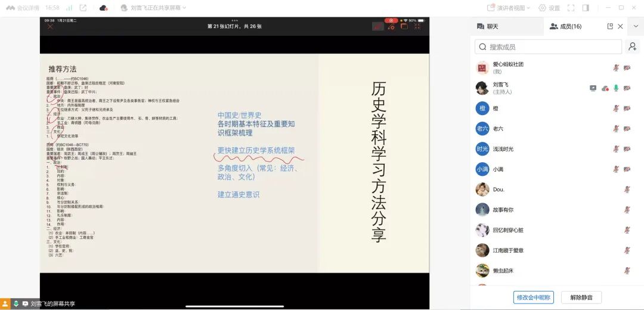Click cloud recording icon in top bar
Image resolution: width=644 pixels, height=310 pixels.
point(104,8)
